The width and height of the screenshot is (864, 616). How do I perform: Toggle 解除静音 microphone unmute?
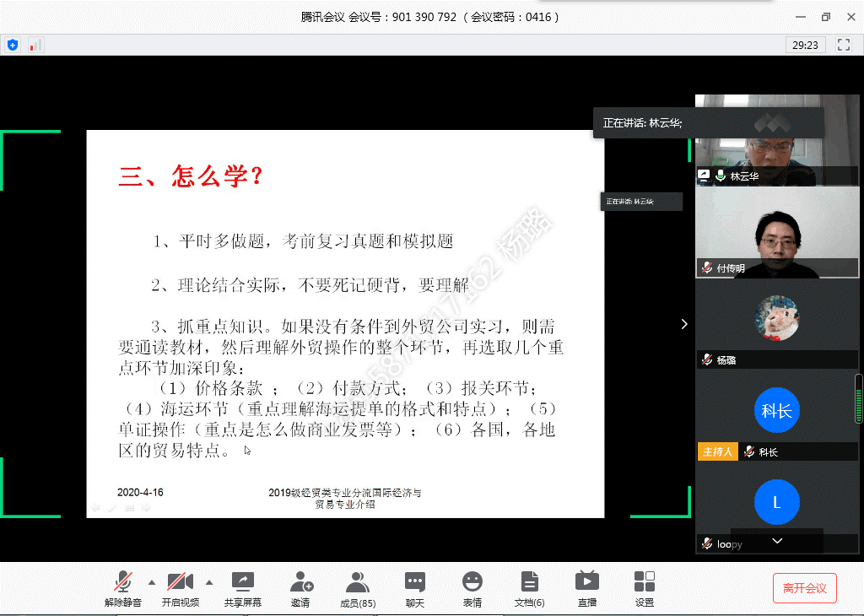[x=123, y=581]
